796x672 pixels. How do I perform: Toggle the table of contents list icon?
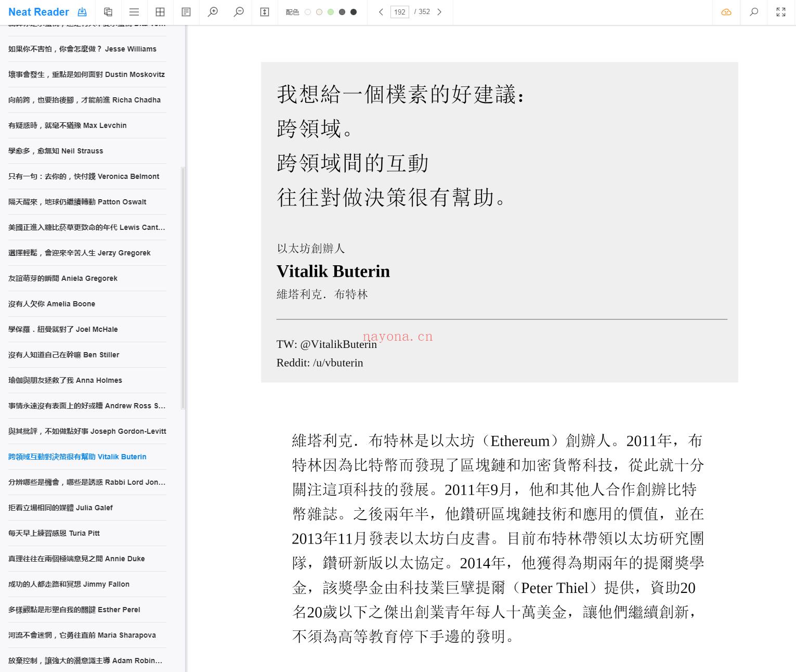point(134,12)
